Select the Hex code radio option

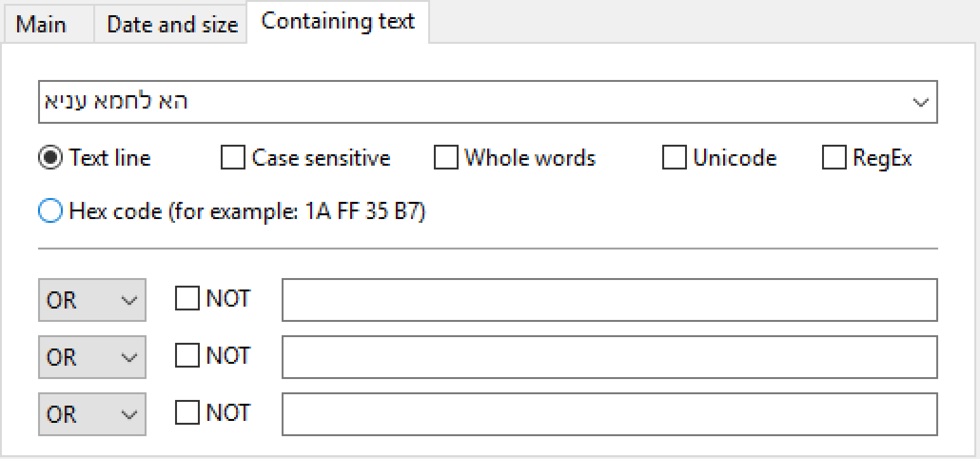[x=51, y=211]
